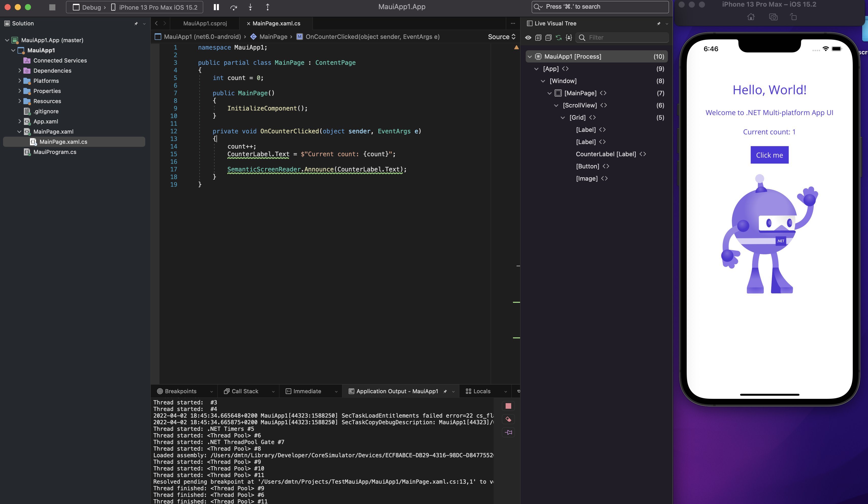Select MainPage.xaml.cs in the Solution tree

coord(63,141)
